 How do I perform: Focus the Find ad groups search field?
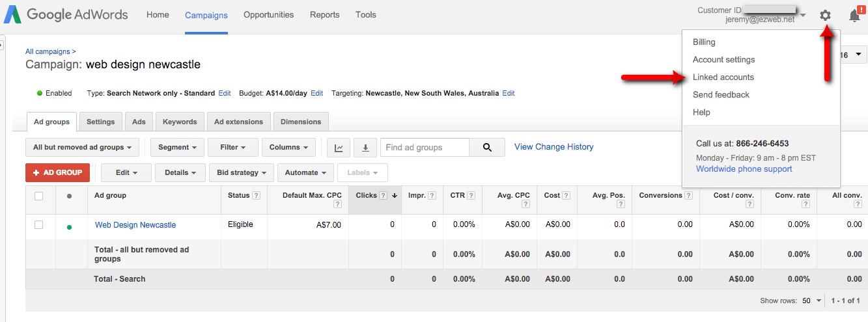(425, 148)
